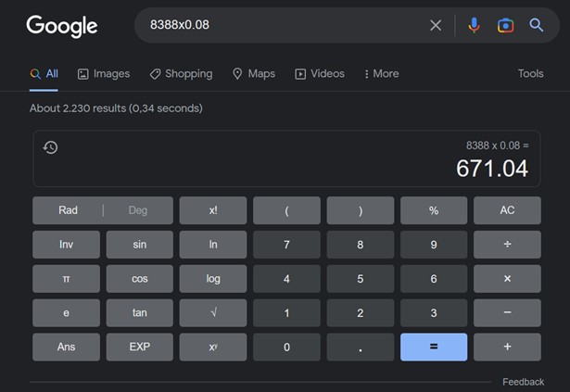This screenshot has width=570, height=392.
Task: Open Google Lens camera search
Action: (505, 25)
